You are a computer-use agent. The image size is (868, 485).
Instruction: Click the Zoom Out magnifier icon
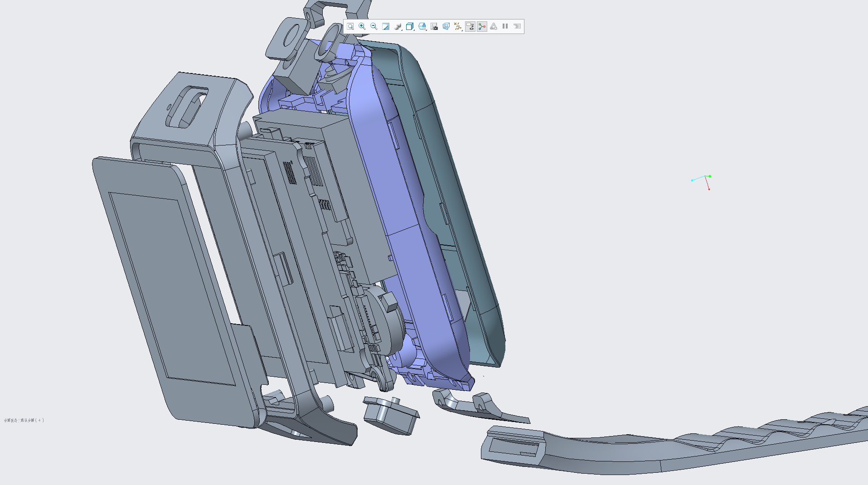coord(373,26)
